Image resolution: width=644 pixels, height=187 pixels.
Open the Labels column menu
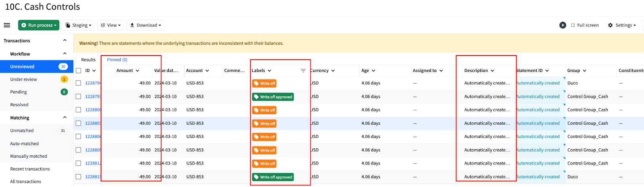269,71
